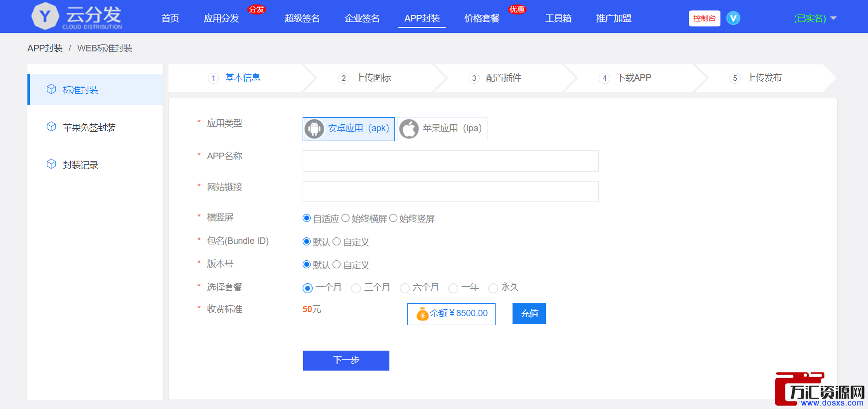This screenshot has height=409, width=868.
Task: Select the 永久 package plan option
Action: [x=493, y=288]
